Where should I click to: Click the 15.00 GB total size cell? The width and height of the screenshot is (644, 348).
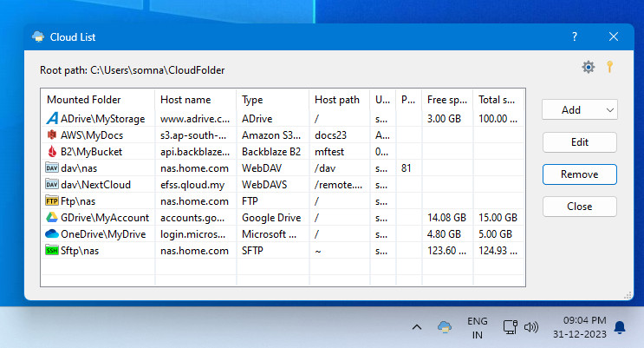pos(498,218)
